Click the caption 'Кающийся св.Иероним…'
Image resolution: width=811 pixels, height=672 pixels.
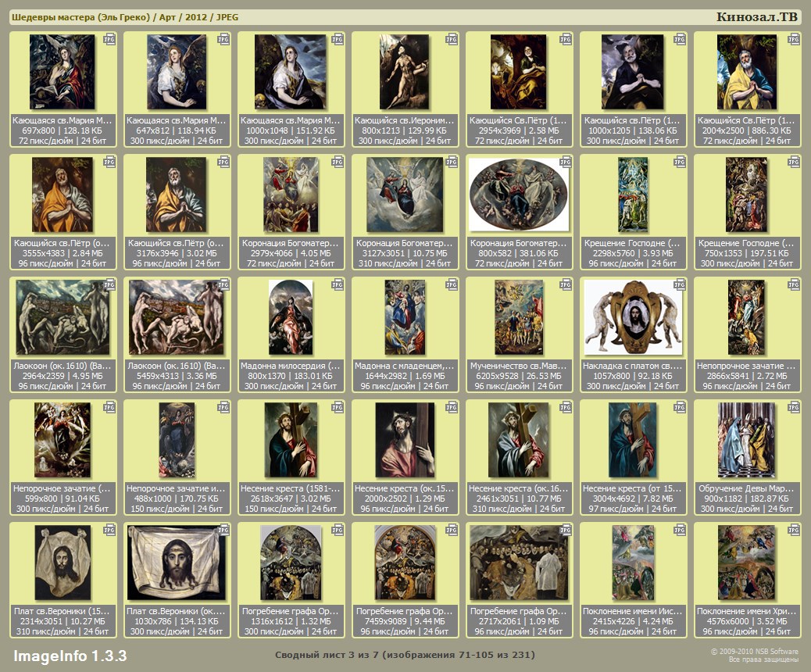pos(405,120)
